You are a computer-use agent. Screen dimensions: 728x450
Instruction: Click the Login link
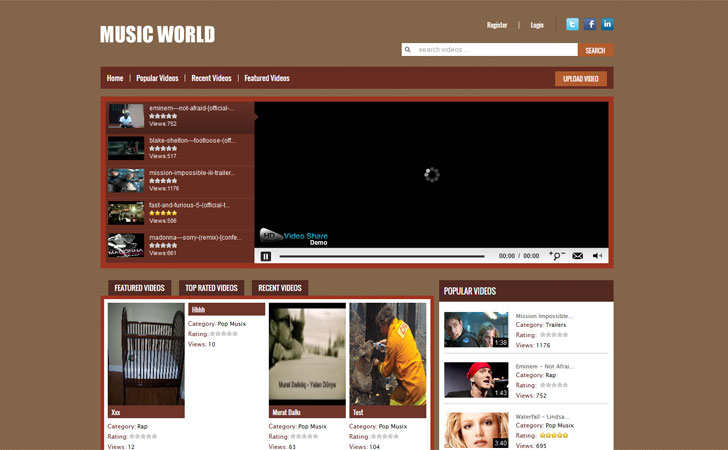click(537, 25)
